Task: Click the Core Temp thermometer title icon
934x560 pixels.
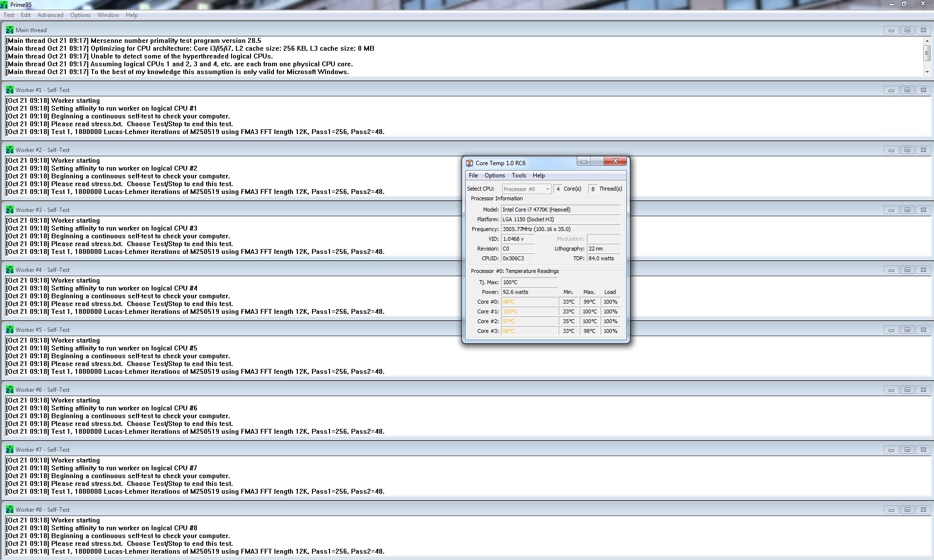Action: point(469,163)
